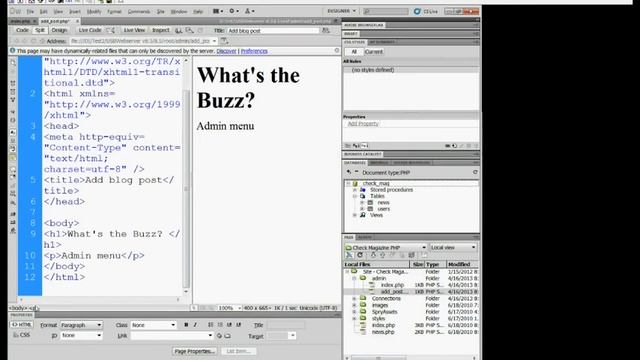
Task: Toggle Bold in Properties panel
Action: 186,325
